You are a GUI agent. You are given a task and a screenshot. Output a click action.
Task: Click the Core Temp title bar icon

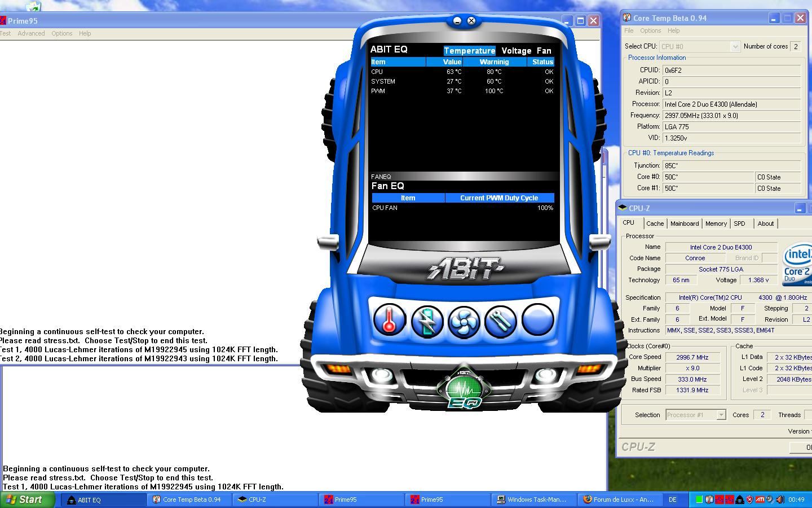(626, 18)
